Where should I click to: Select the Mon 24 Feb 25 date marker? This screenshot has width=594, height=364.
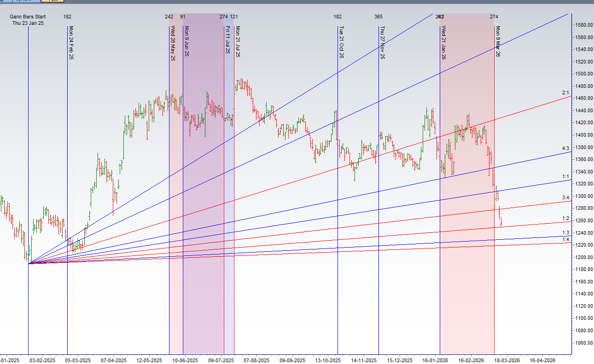71,43
